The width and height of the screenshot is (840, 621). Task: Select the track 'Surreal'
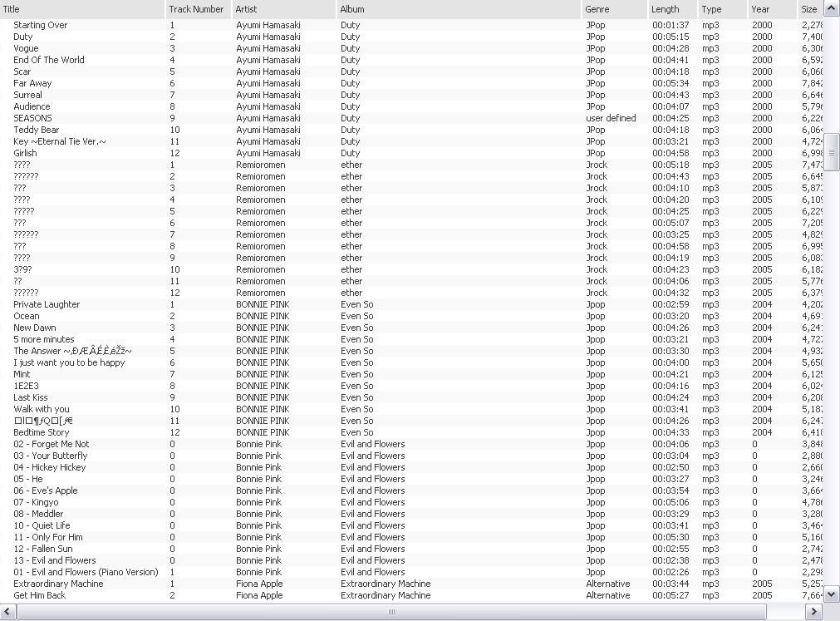tap(27, 95)
